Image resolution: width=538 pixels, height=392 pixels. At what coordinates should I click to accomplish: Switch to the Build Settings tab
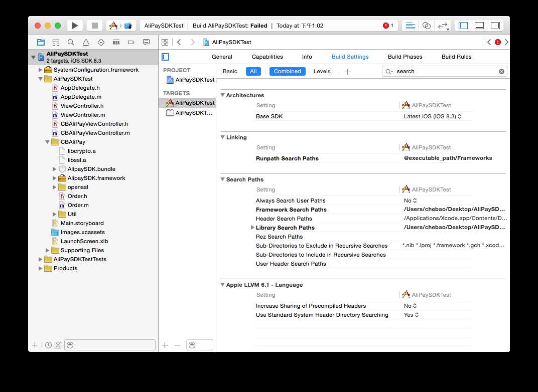click(350, 57)
